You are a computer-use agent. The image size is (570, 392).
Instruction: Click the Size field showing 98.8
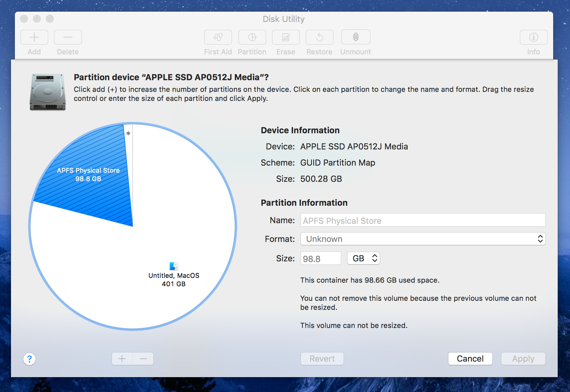321,258
